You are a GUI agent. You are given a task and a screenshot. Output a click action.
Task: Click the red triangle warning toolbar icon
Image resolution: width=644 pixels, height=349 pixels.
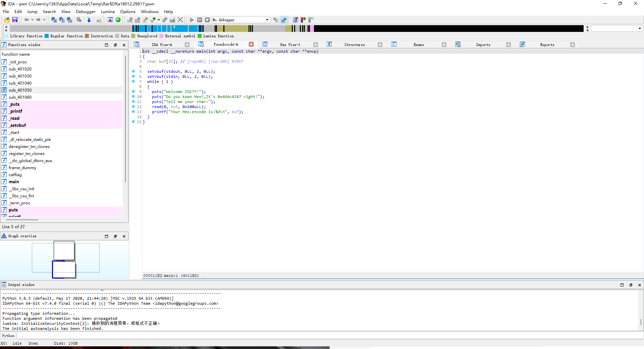[x=110, y=20]
